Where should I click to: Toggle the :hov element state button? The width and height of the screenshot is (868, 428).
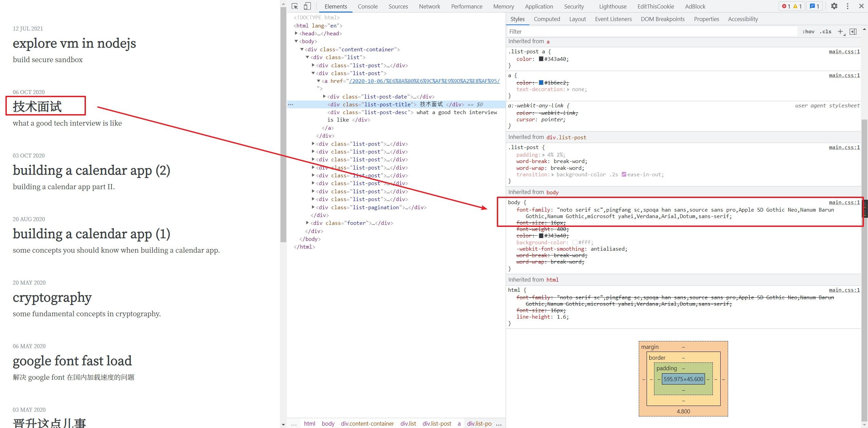[x=808, y=32]
